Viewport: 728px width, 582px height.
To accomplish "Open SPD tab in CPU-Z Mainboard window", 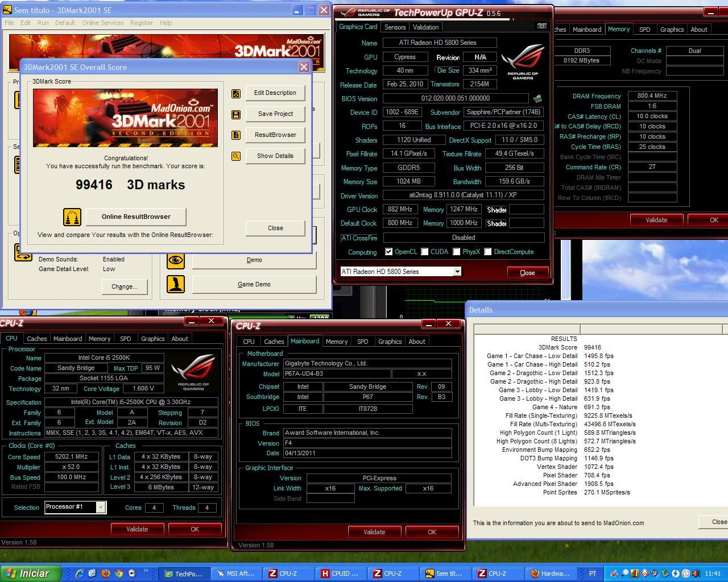I will [x=362, y=342].
